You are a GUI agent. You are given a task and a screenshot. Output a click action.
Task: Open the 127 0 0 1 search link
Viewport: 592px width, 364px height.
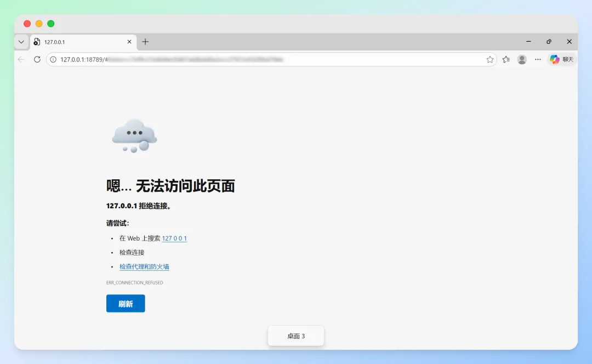174,238
